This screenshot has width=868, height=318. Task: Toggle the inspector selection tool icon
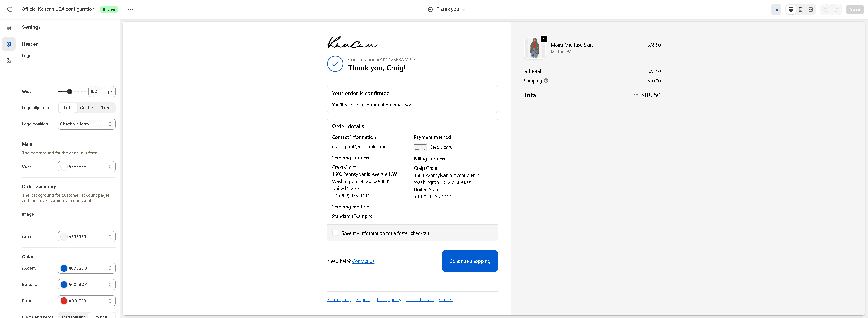coord(776,9)
